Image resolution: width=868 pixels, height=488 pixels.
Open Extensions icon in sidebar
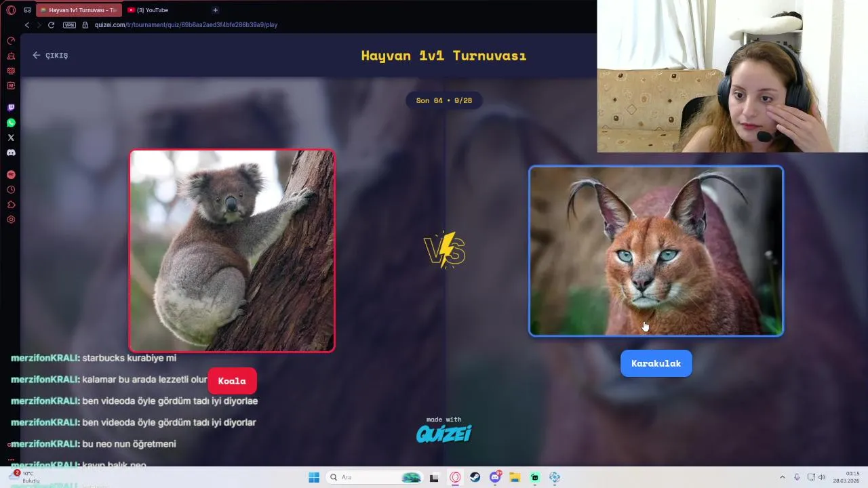point(11,205)
